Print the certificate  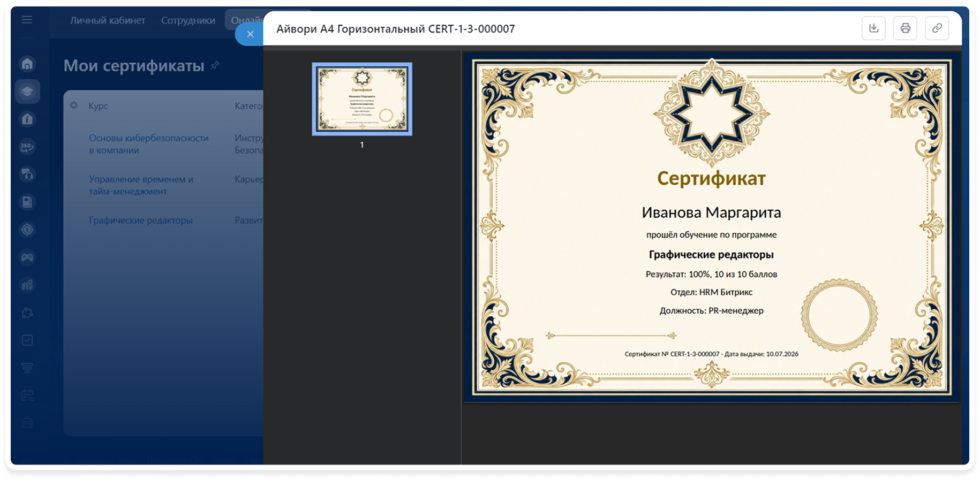pos(905,28)
